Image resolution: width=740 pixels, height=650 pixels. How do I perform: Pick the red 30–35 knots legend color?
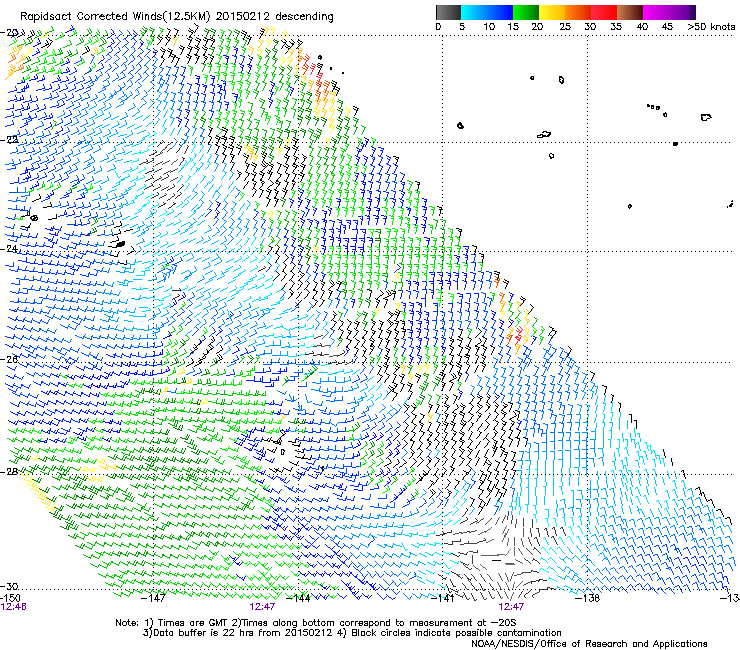(604, 12)
